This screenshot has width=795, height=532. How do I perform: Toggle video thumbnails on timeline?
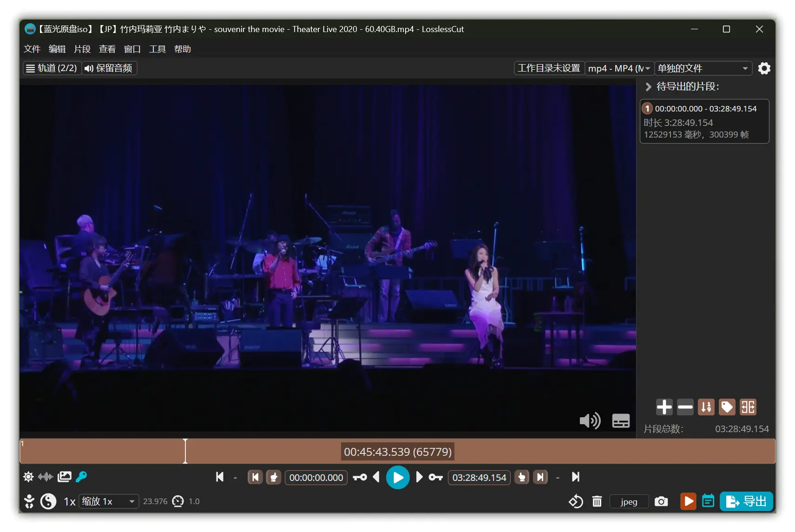pyautogui.click(x=64, y=477)
